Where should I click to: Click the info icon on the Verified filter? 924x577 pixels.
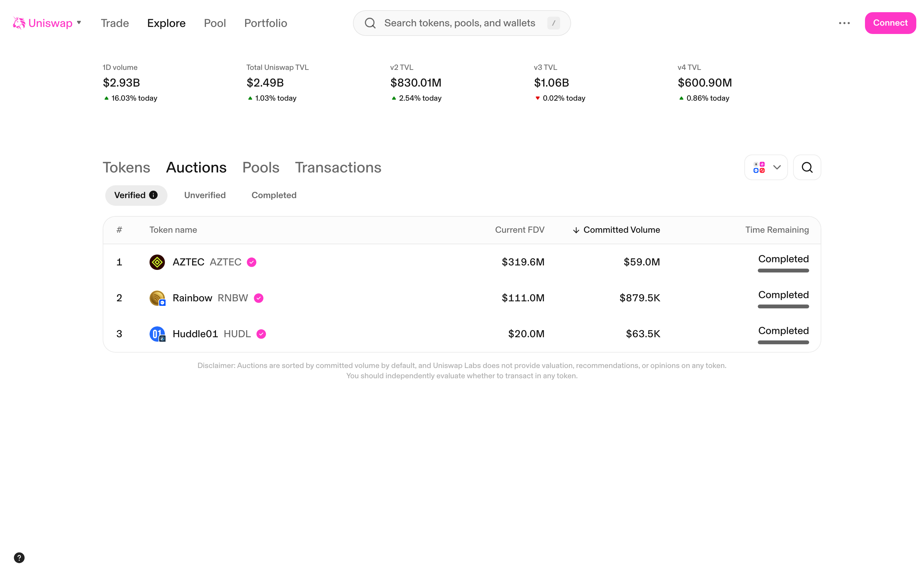pos(153,195)
